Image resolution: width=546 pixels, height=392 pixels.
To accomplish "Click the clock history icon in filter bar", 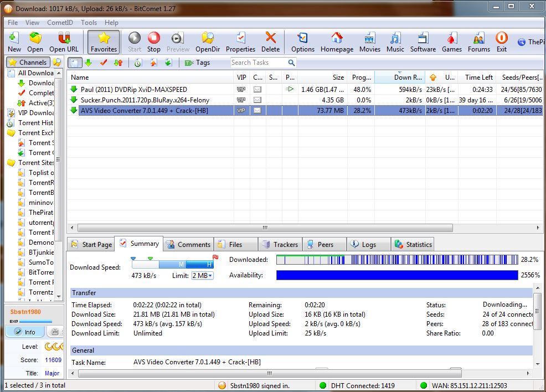I will coord(138,63).
